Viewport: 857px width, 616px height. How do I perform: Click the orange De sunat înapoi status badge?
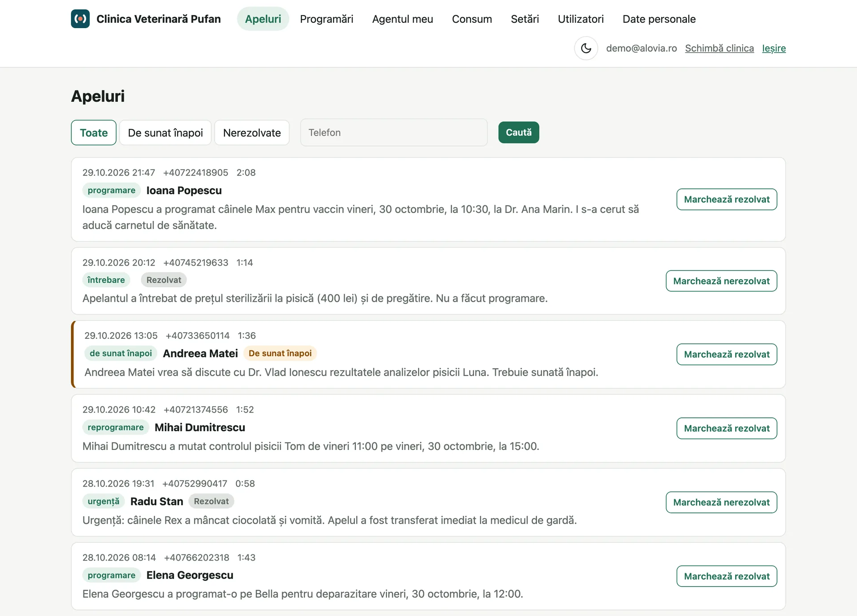pyautogui.click(x=280, y=354)
